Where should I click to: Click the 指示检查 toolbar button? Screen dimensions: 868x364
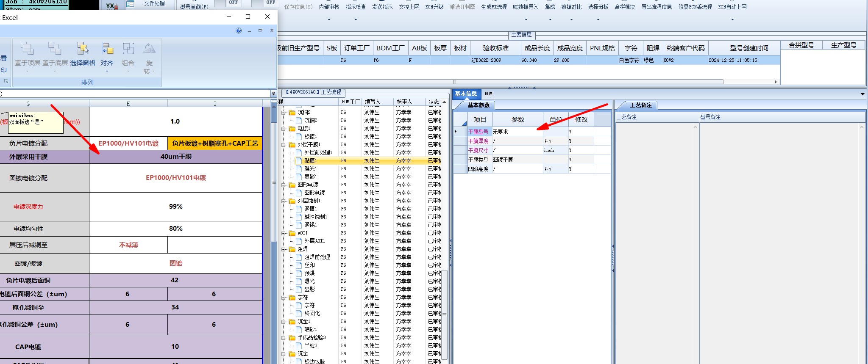356,7
